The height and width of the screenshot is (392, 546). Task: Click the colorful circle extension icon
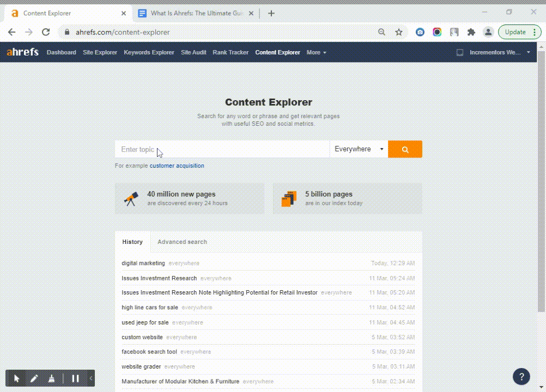(437, 32)
